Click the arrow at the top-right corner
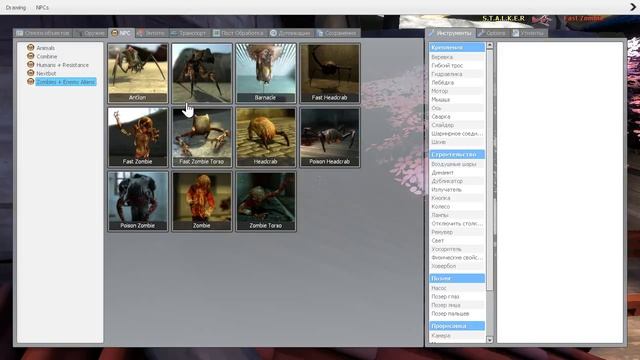 [x=633, y=7]
